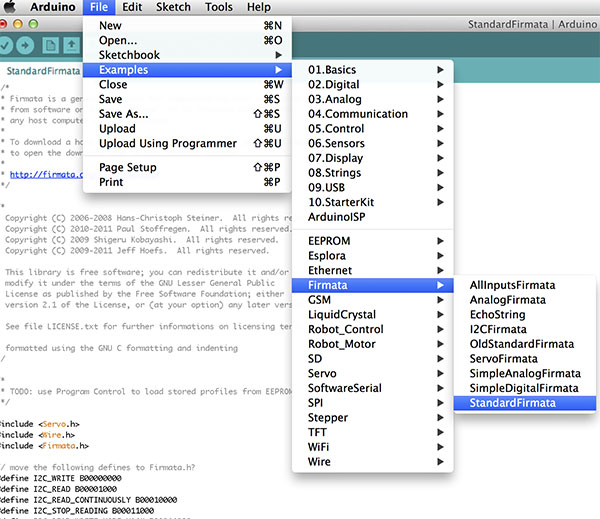
Task: Click Page Setup in File menu
Action: pos(128,167)
